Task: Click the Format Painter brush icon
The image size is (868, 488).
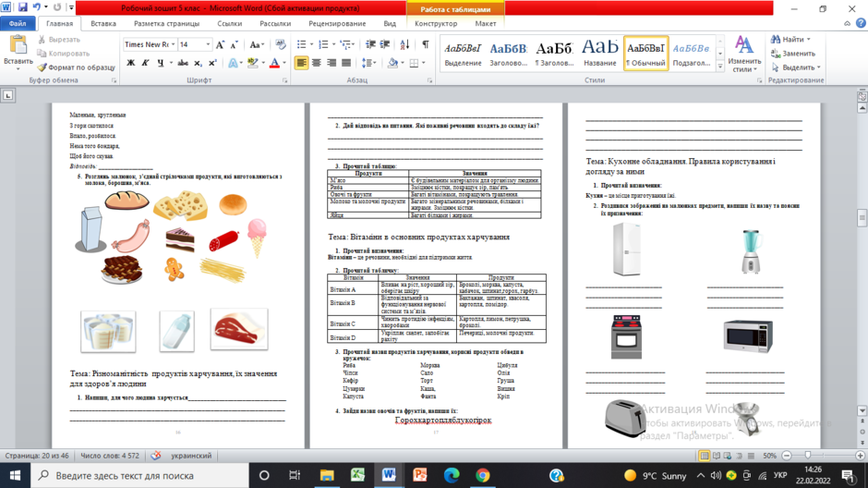Action: [42, 67]
